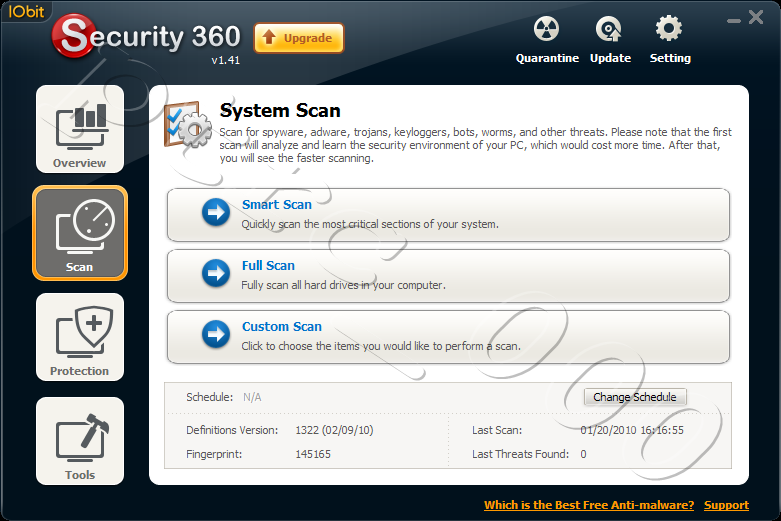Open the Protection sidebar tab
Image resolution: width=781 pixels, height=521 pixels.
pyautogui.click(x=80, y=337)
